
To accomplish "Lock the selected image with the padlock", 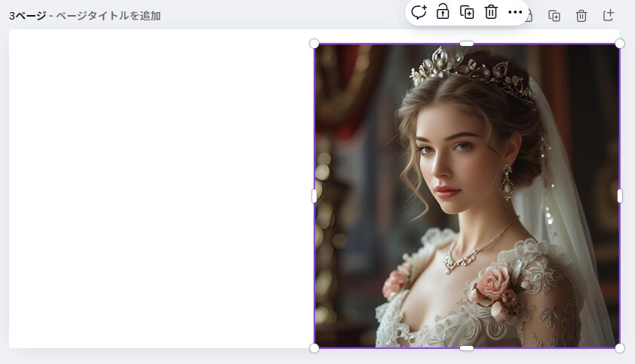I will 443,12.
